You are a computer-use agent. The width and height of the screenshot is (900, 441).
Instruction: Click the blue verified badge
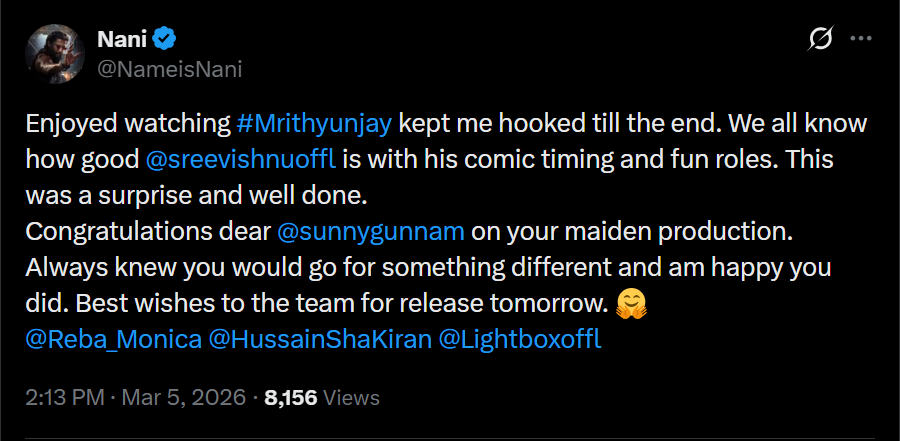166,40
